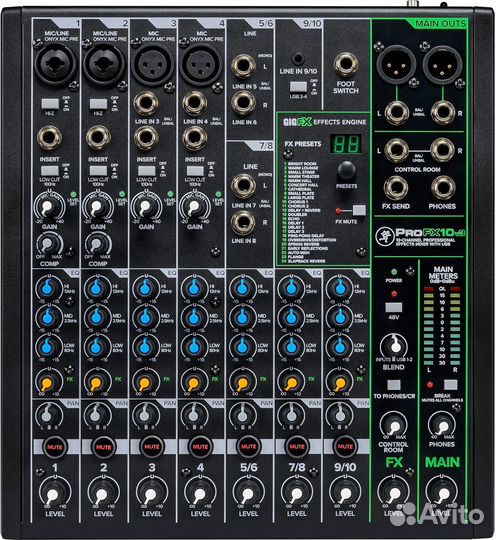This screenshot has width=496, height=540.
Task: Click the channel 1 COMP knob
Action: [49, 244]
